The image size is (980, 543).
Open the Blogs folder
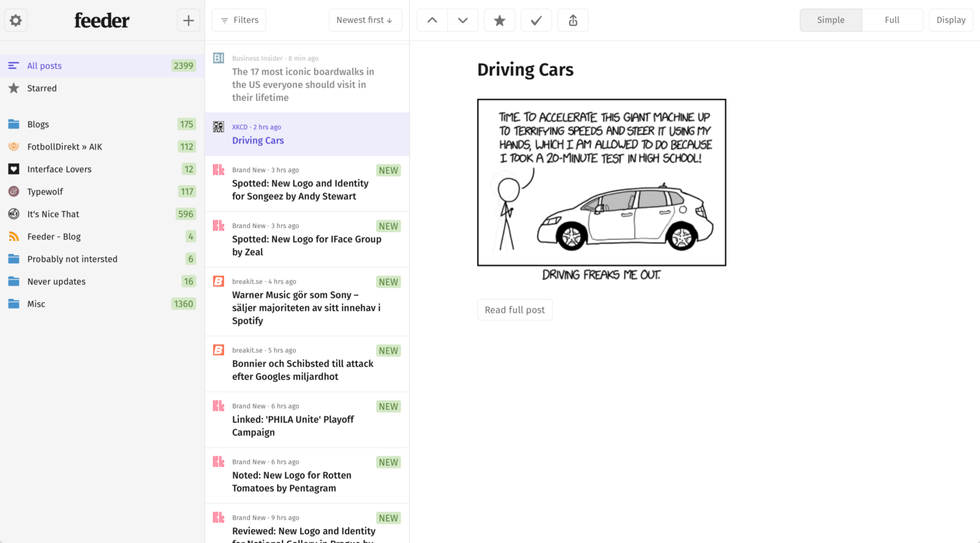(x=102, y=124)
